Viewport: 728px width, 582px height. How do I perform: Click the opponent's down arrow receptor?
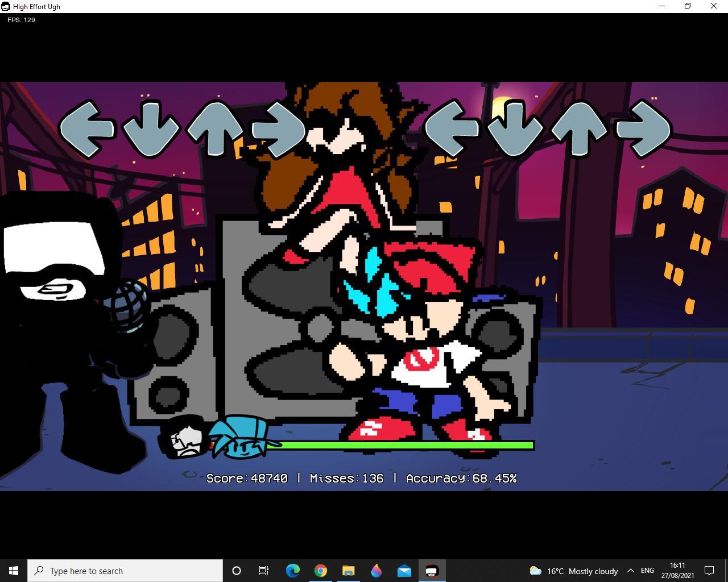pyautogui.click(x=151, y=128)
